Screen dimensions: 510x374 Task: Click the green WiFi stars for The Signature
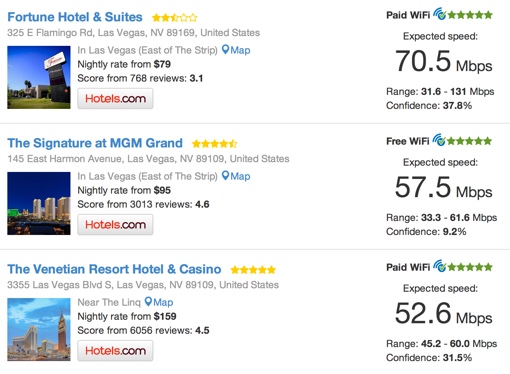(x=469, y=141)
